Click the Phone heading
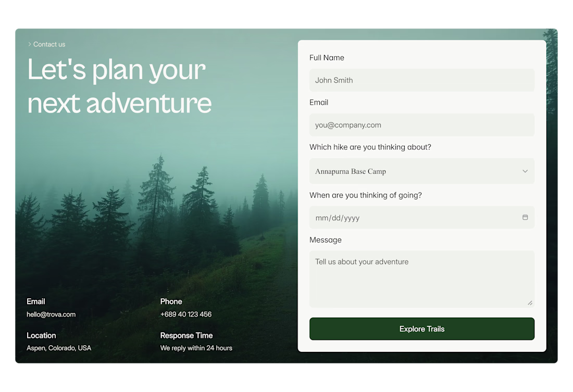The height and width of the screenshot is (392, 573). point(171,301)
